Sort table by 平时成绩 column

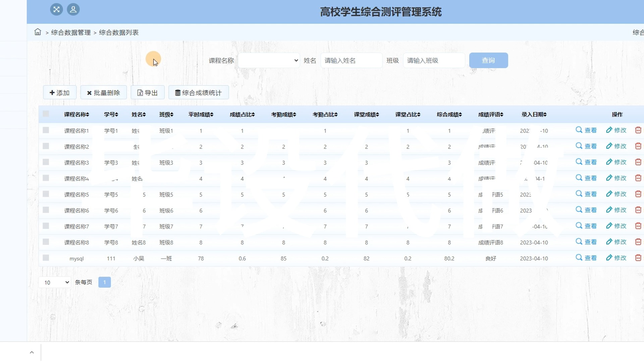[x=201, y=115]
